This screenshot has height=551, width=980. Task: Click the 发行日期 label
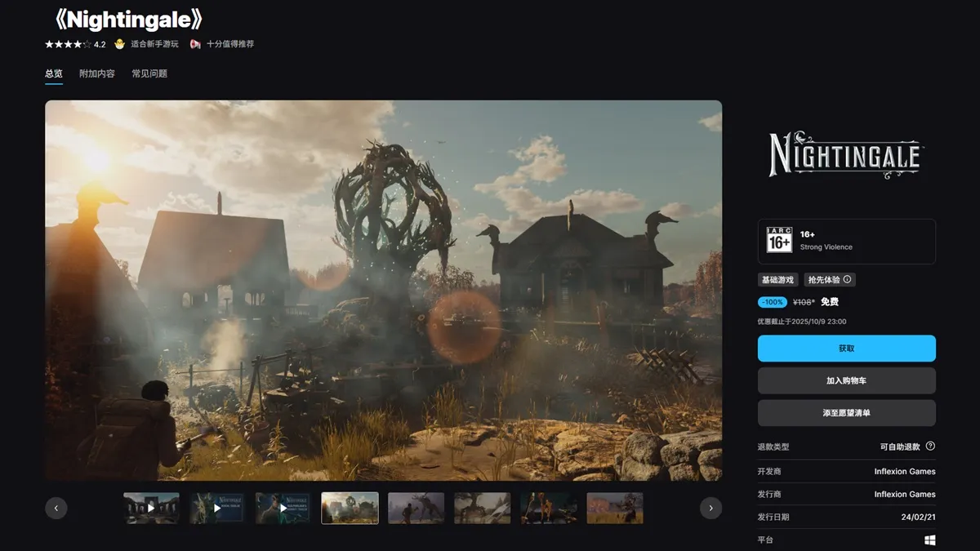click(773, 518)
